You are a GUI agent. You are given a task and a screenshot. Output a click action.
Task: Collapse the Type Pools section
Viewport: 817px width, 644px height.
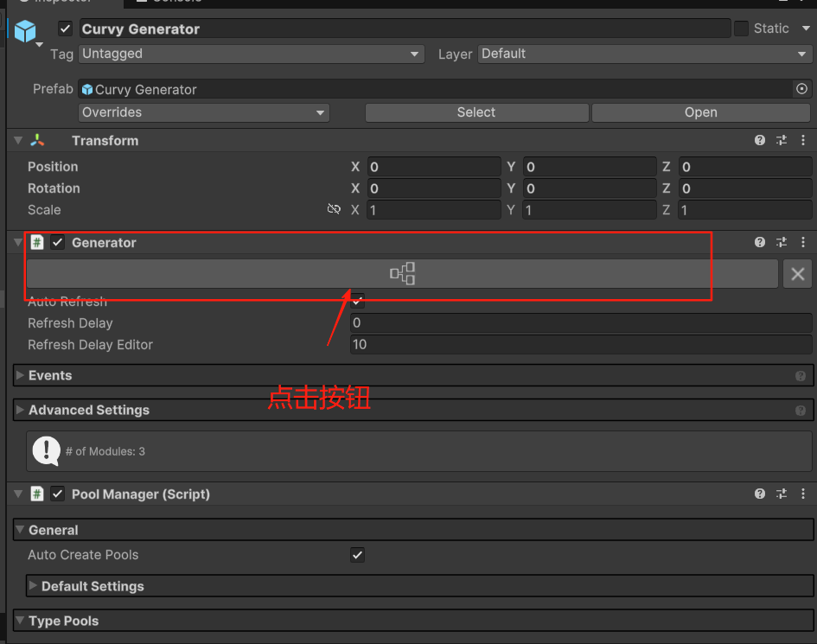pos(20,621)
